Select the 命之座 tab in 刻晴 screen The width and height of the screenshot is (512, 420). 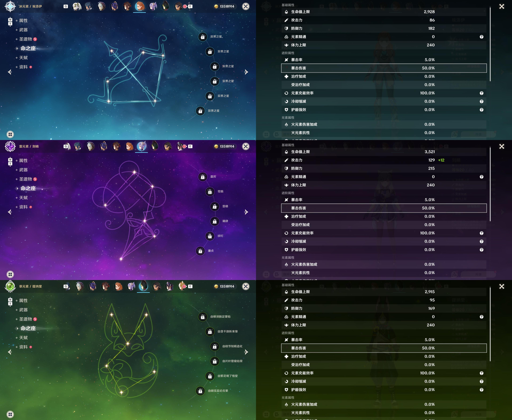28,188
